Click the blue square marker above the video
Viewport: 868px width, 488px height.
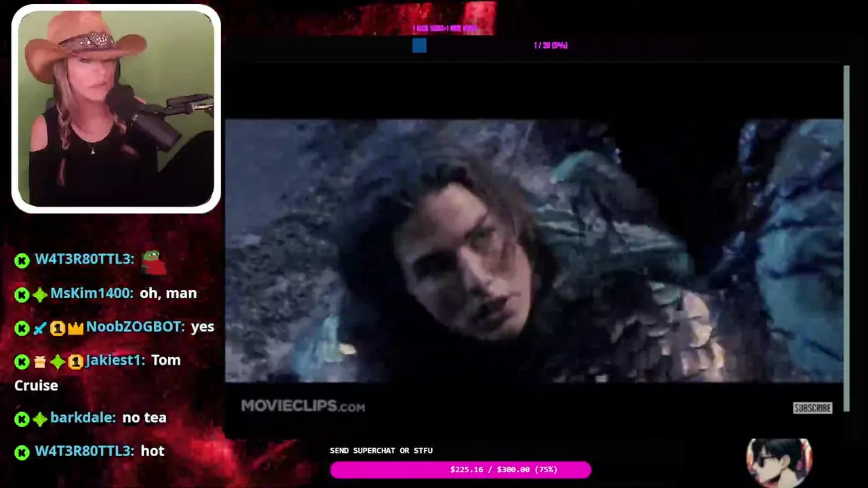[x=419, y=45]
